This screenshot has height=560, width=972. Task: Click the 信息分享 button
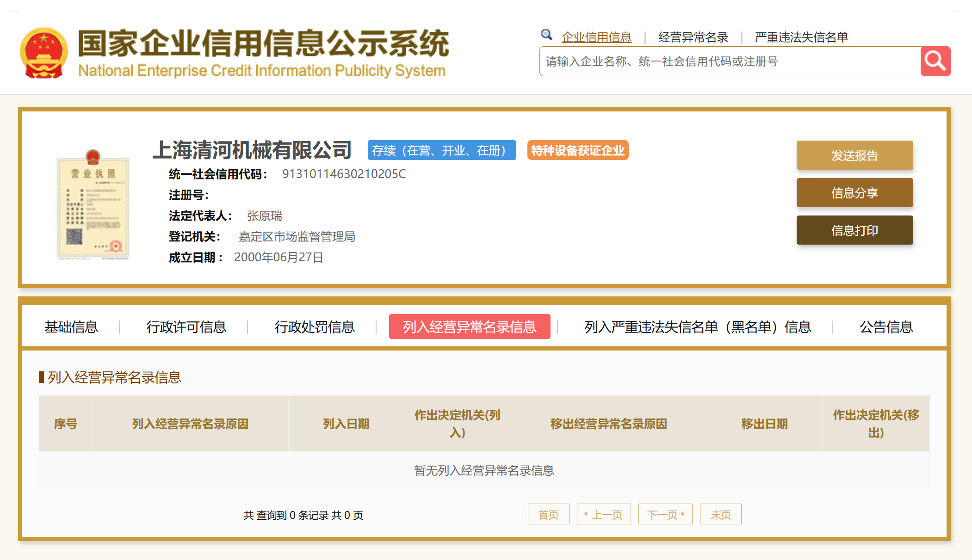click(854, 193)
